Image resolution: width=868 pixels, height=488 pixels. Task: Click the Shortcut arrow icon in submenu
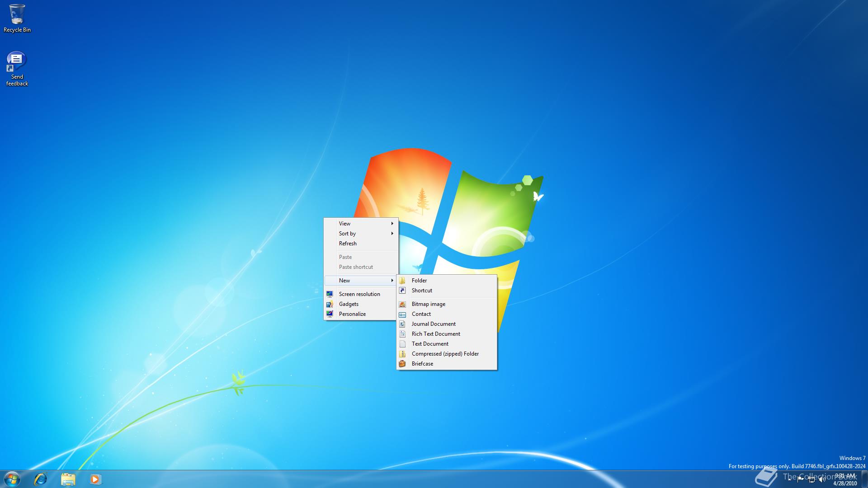pyautogui.click(x=402, y=291)
